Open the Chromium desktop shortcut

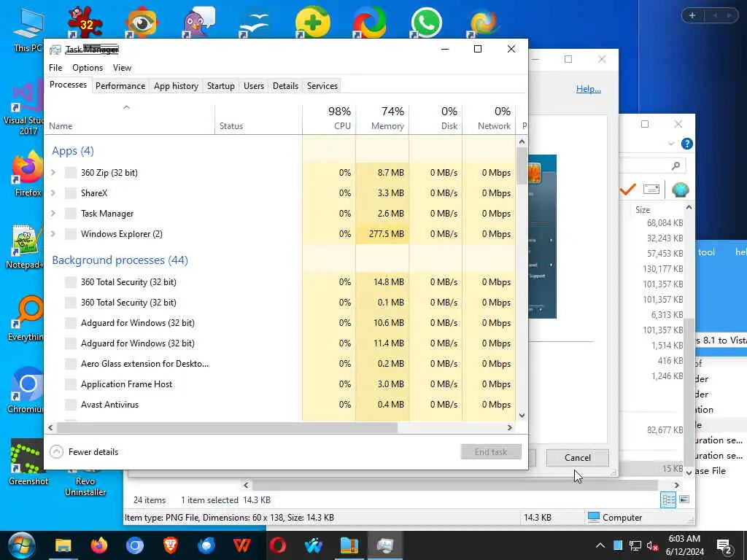[x=27, y=391]
